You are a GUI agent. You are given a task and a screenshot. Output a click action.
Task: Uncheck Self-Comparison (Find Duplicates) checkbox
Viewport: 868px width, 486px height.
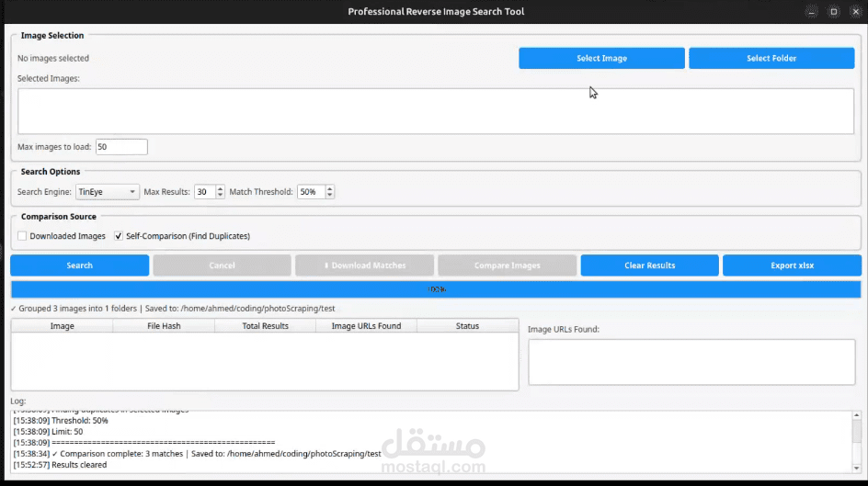(x=119, y=236)
